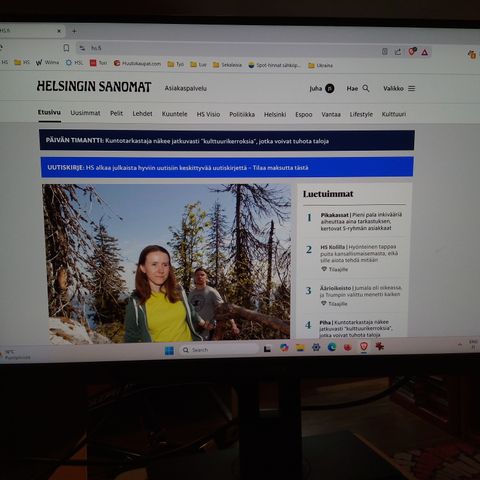Click Tilaajille diamond icon under Äärioikeisto
This screenshot has width=480, height=480.
tap(323, 303)
